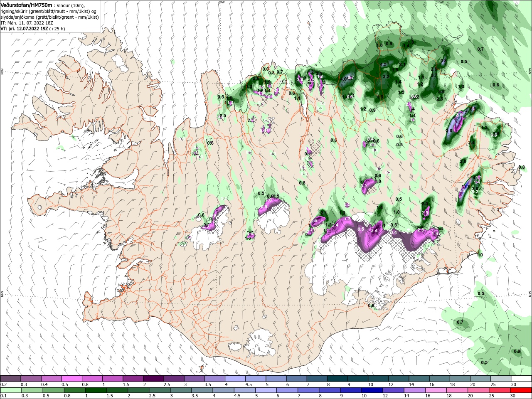Click the 0.1 swatch in lower rain scale
The width and height of the screenshot is (532, 399).
pyautogui.click(x=11, y=390)
